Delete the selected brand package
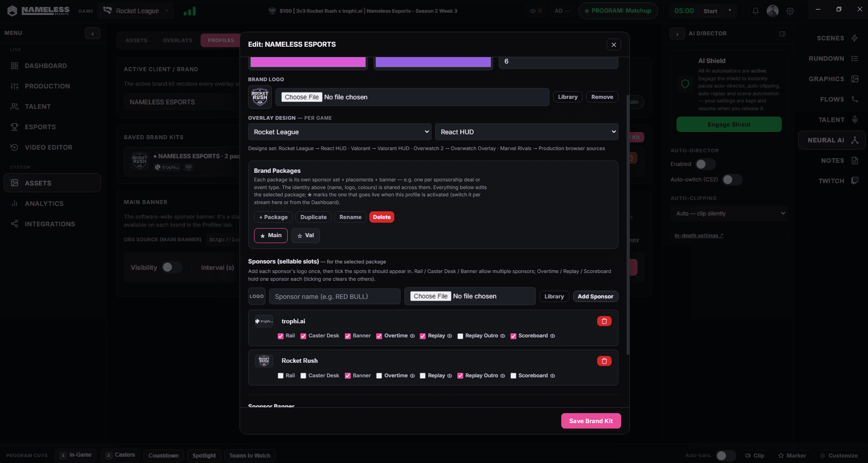The image size is (868, 463). tap(382, 217)
